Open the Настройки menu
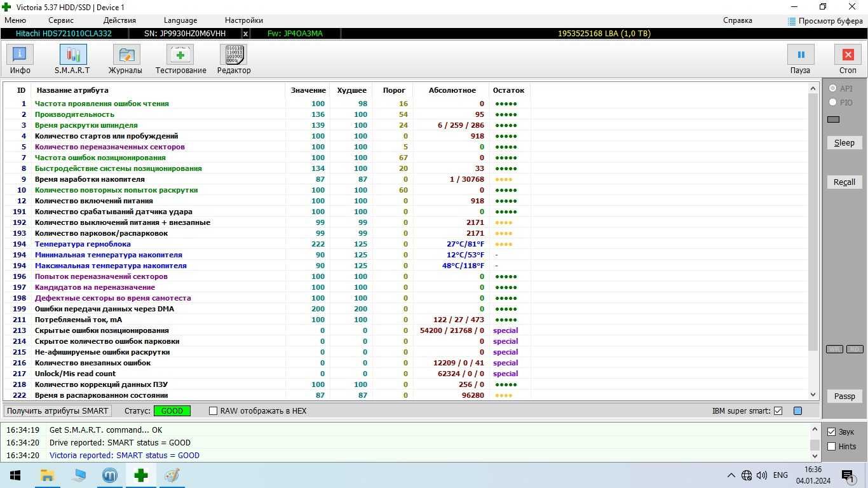 (x=244, y=20)
